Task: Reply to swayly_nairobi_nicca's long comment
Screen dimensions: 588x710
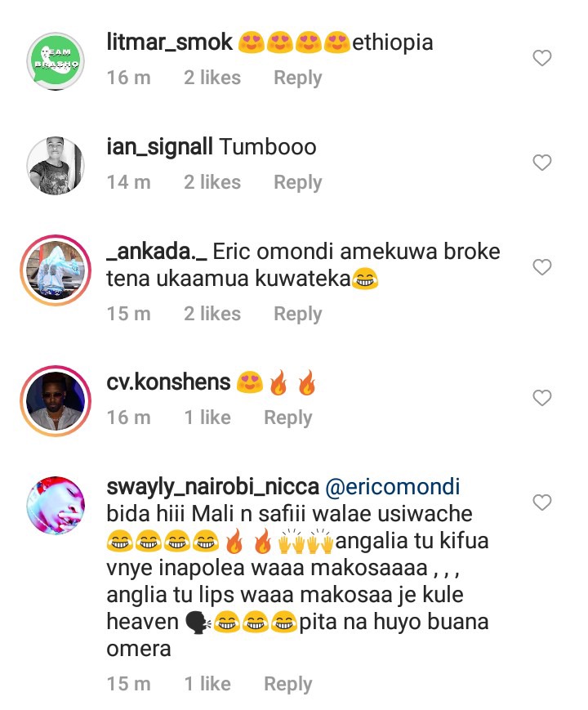Action: 288,684
